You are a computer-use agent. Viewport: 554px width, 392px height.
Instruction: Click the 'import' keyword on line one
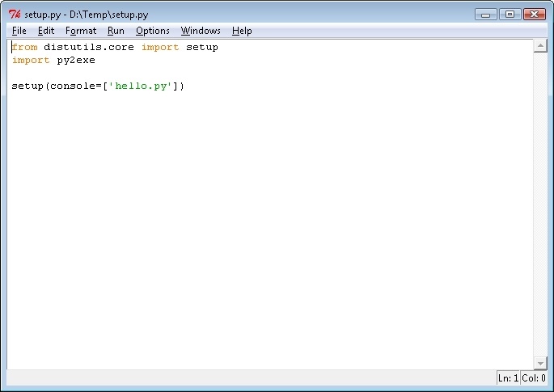(x=160, y=47)
